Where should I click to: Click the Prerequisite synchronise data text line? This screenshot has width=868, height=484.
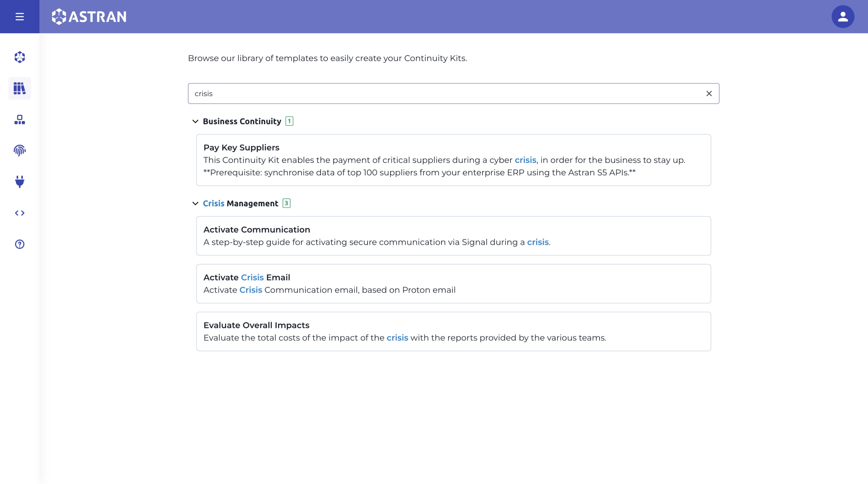tap(419, 173)
